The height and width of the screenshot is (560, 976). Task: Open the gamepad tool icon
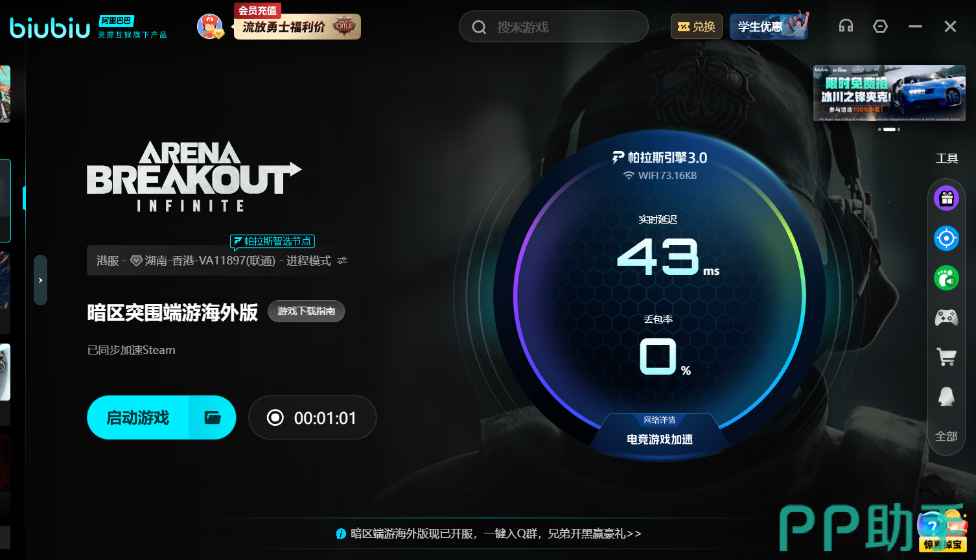click(x=946, y=318)
